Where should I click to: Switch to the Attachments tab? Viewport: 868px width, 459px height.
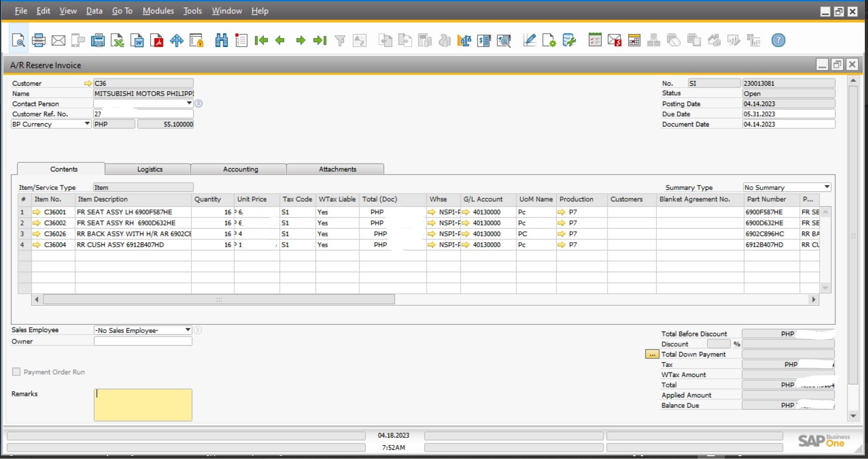tap(337, 169)
